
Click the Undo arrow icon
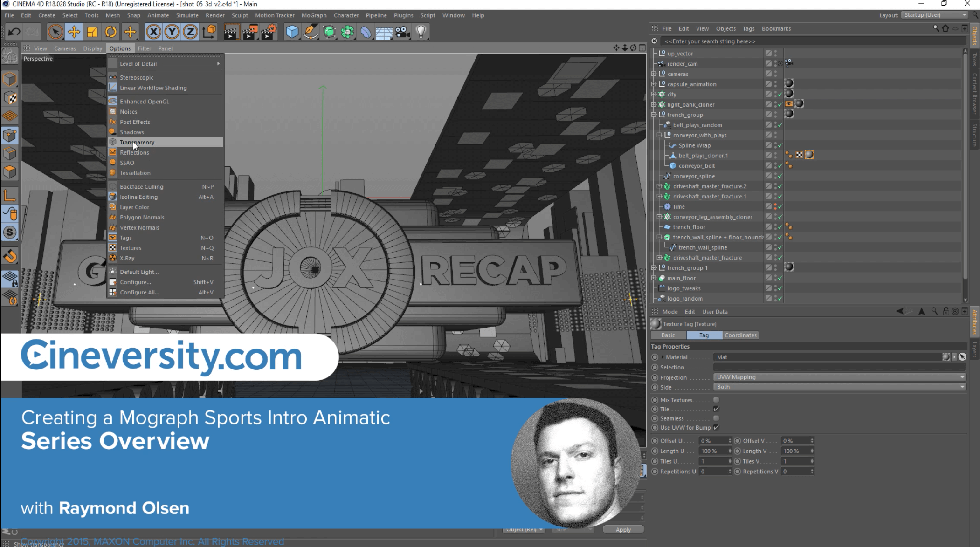click(x=14, y=32)
